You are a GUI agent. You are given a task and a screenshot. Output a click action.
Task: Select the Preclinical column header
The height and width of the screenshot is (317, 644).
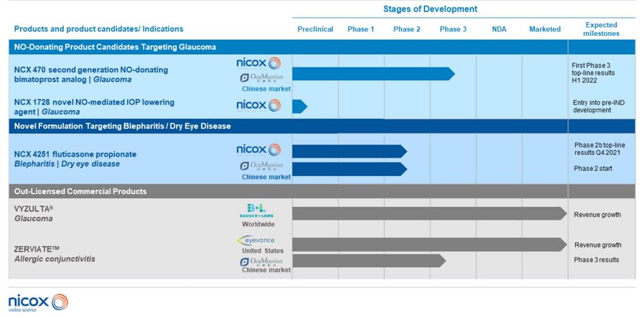coord(316,29)
